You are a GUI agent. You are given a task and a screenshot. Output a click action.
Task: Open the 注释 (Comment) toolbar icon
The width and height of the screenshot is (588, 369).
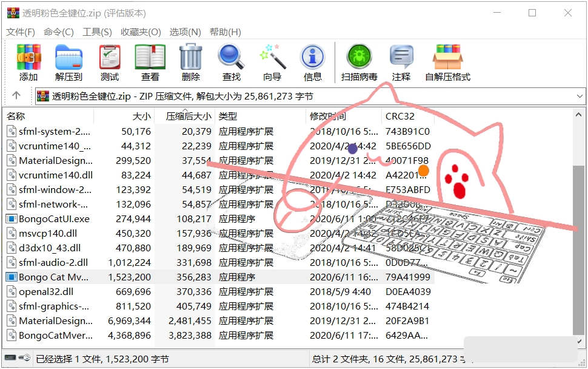pyautogui.click(x=401, y=63)
